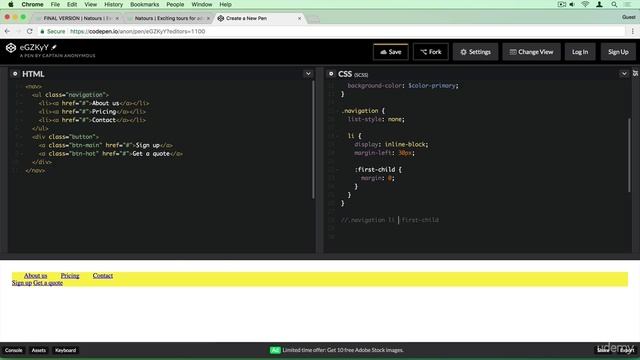Open the user account menu bar icon

coord(599,4)
